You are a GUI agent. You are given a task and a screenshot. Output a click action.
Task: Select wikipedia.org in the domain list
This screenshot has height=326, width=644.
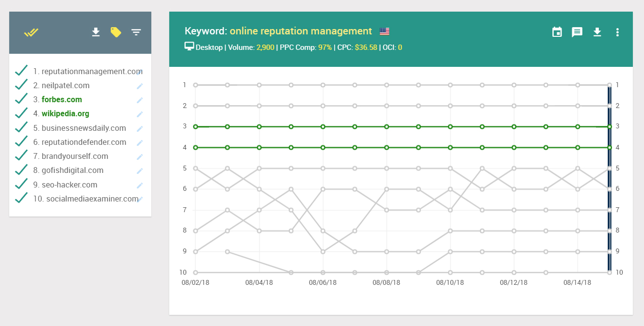tap(65, 114)
